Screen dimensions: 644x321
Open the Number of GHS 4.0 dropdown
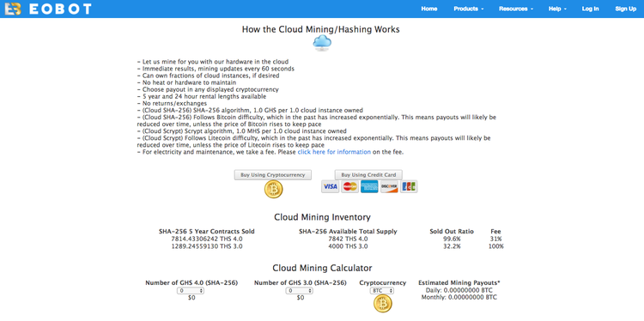pyautogui.click(x=191, y=291)
